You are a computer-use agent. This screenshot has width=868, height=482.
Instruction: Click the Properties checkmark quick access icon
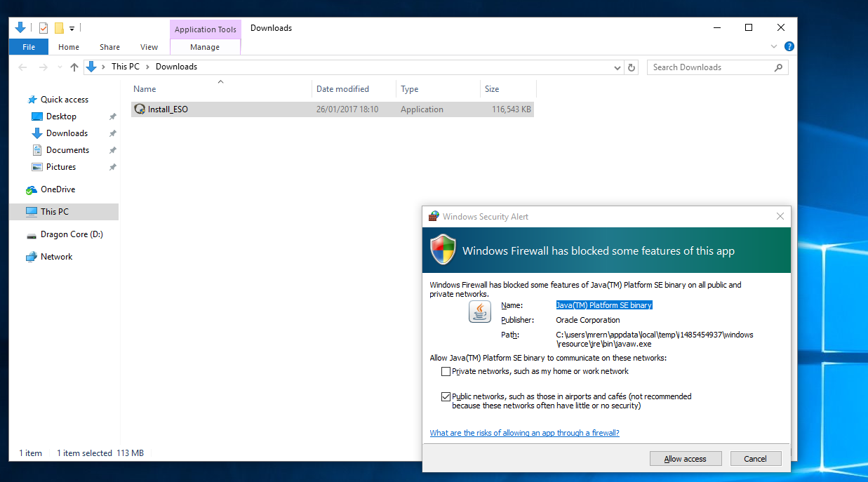coord(44,28)
